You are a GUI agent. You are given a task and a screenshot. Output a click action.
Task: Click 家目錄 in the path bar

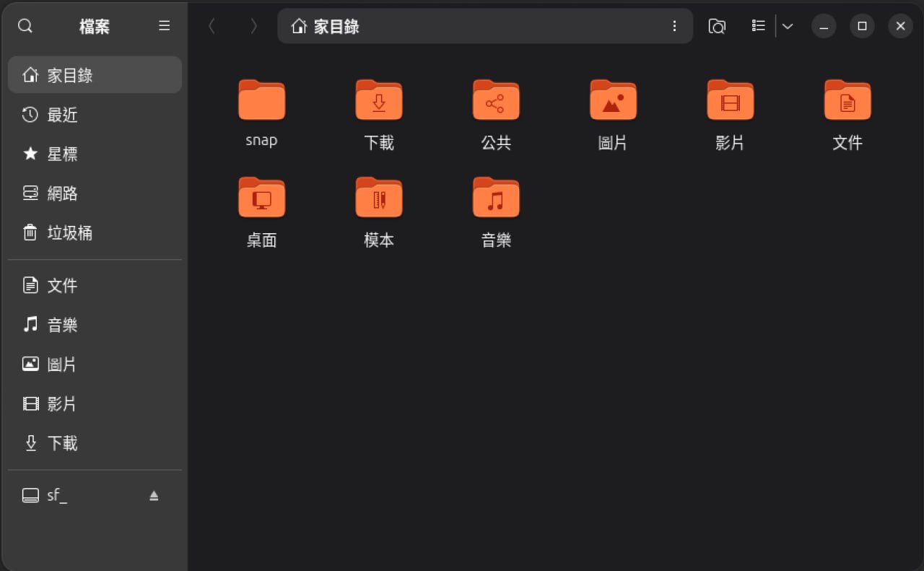click(x=336, y=27)
